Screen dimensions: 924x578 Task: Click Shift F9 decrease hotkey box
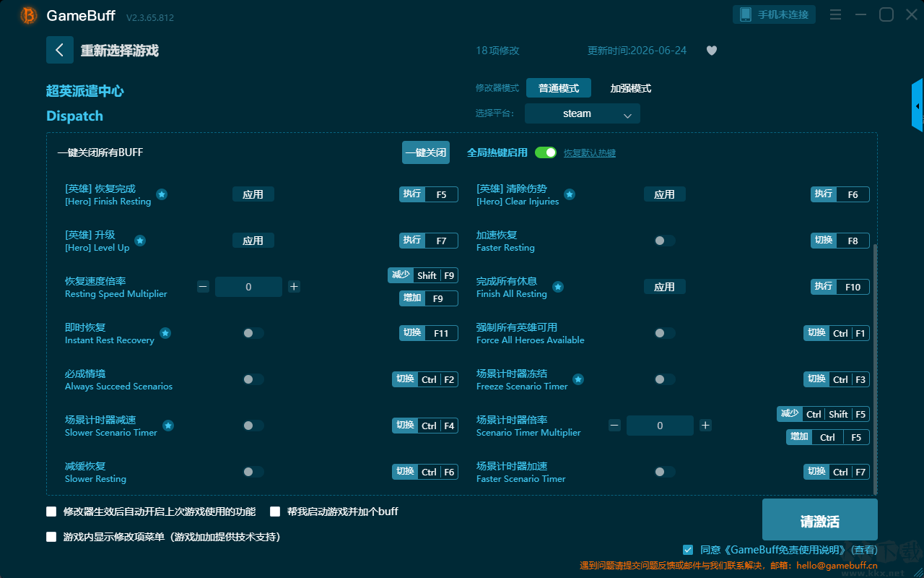pyautogui.click(x=423, y=275)
